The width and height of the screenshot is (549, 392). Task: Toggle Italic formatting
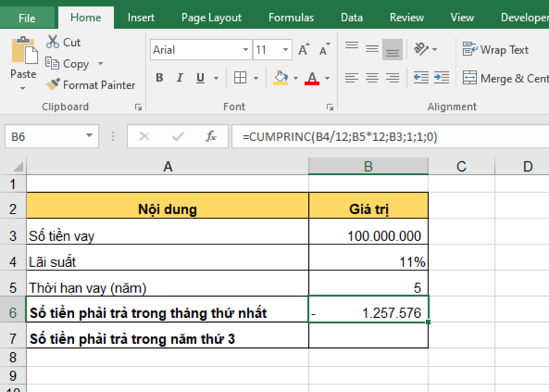(x=178, y=78)
